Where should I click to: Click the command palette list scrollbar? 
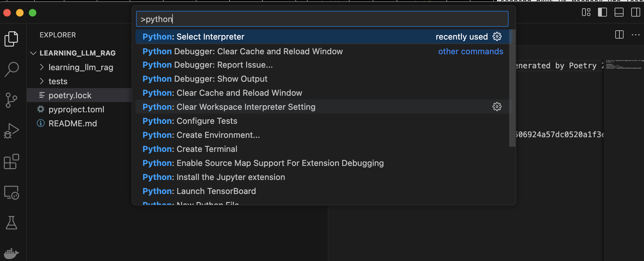click(x=512, y=88)
